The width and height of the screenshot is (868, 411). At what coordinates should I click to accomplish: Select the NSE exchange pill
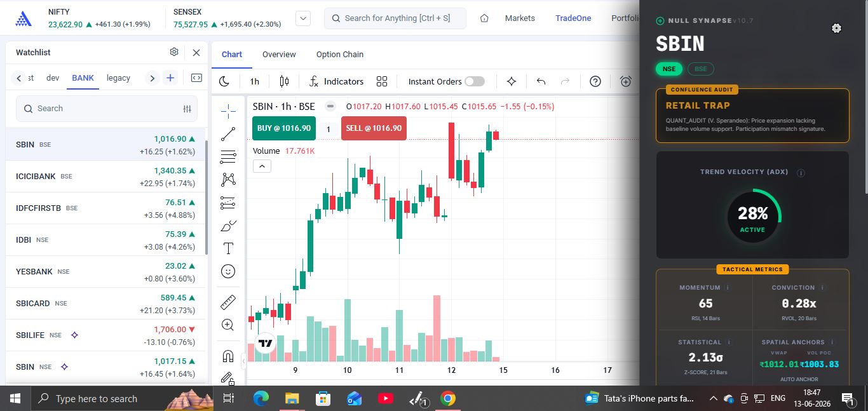668,69
